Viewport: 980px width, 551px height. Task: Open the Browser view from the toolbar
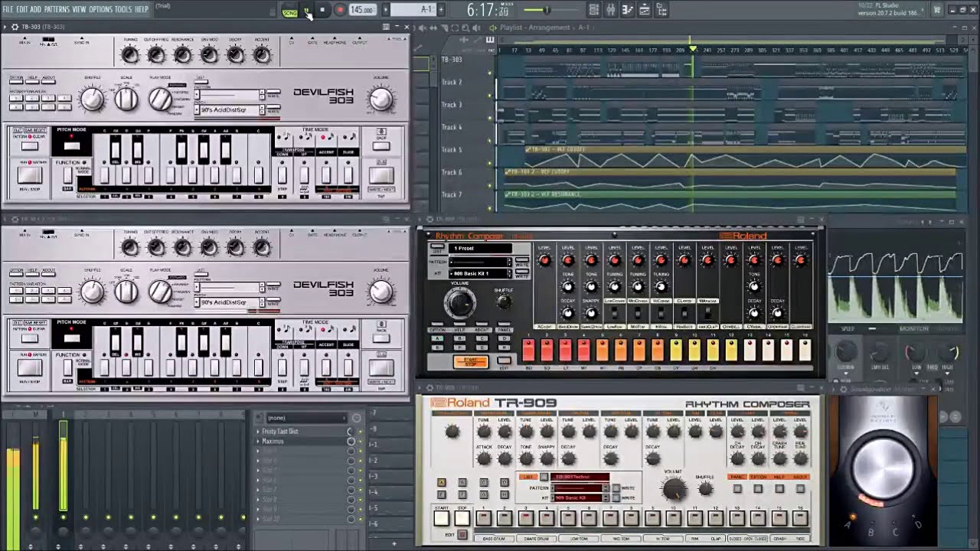[661, 10]
